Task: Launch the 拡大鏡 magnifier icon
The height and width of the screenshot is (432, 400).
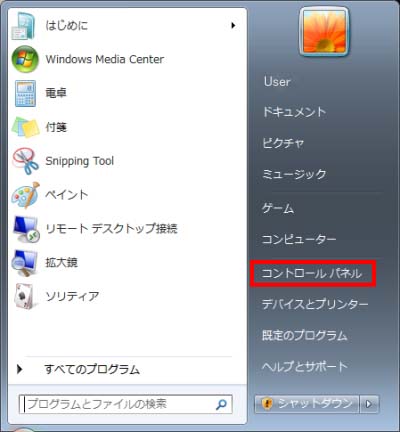Action: (x=24, y=263)
